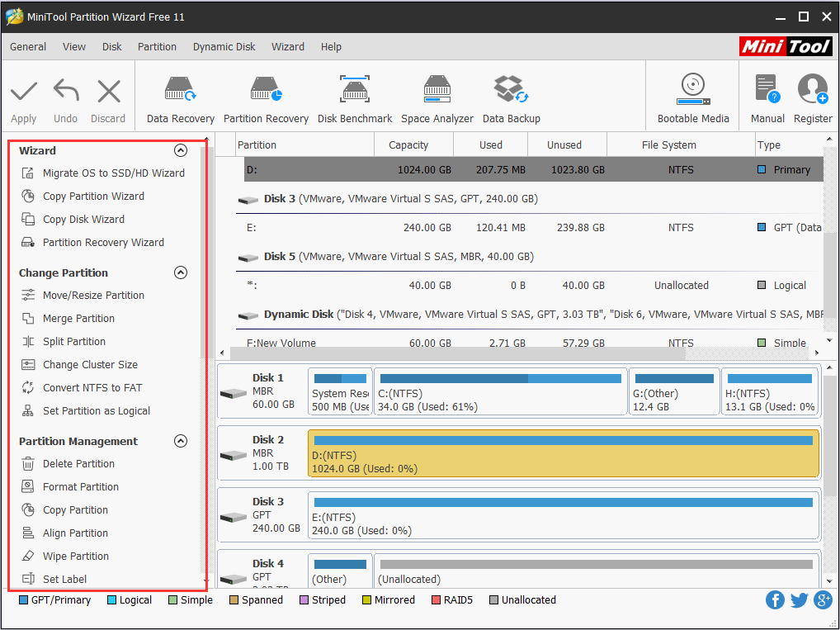Select Disk 5 header row in list
This screenshot has height=630, width=840.
point(529,257)
